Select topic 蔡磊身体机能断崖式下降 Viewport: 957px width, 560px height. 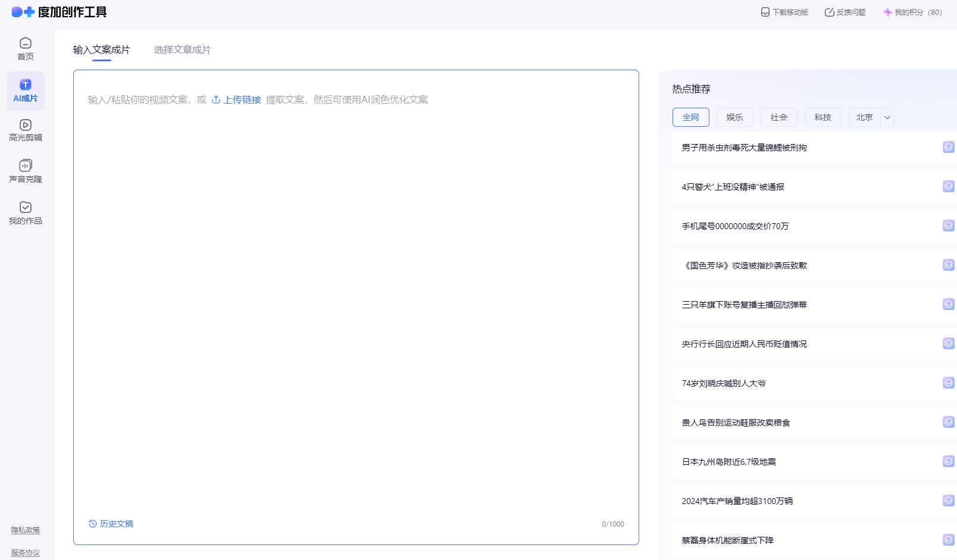tap(728, 540)
